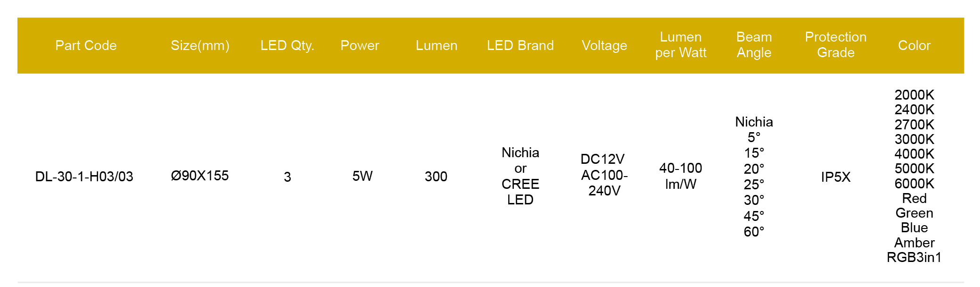The height and width of the screenshot is (287, 980).
Task: Click the RGB3in1 color option
Action: pyautogui.click(x=914, y=257)
